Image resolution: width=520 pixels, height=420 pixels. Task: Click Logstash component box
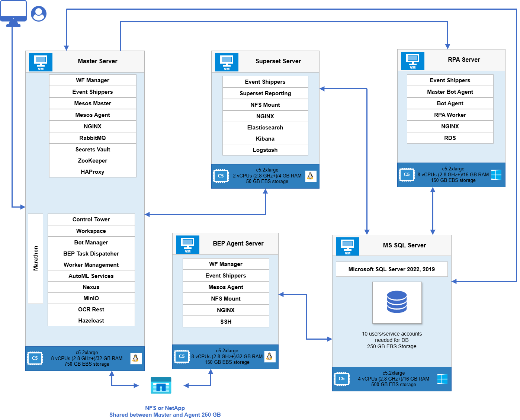[265, 150]
